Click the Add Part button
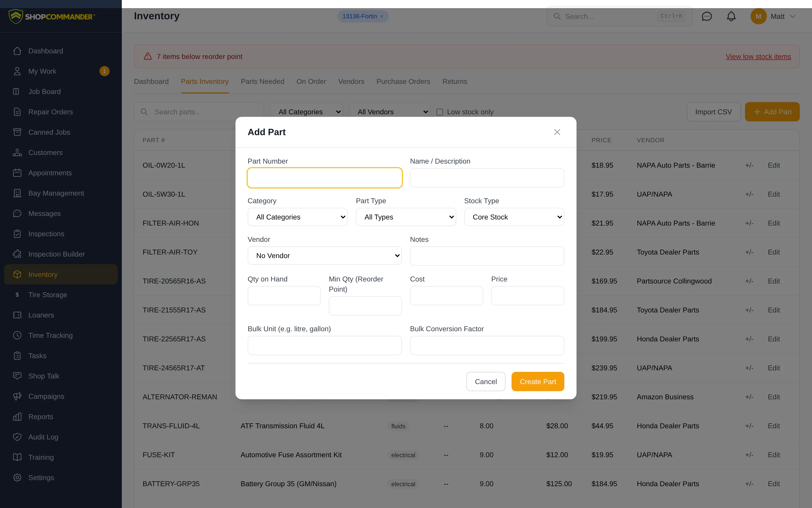This screenshot has height=508, width=812. click(772, 112)
